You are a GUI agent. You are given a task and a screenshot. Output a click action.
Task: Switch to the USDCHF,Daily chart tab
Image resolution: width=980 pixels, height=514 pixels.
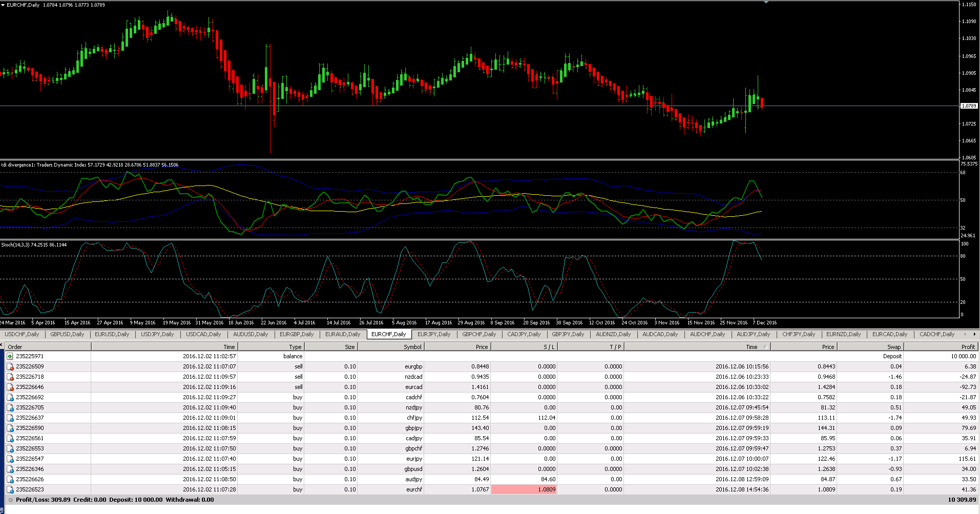coord(22,334)
